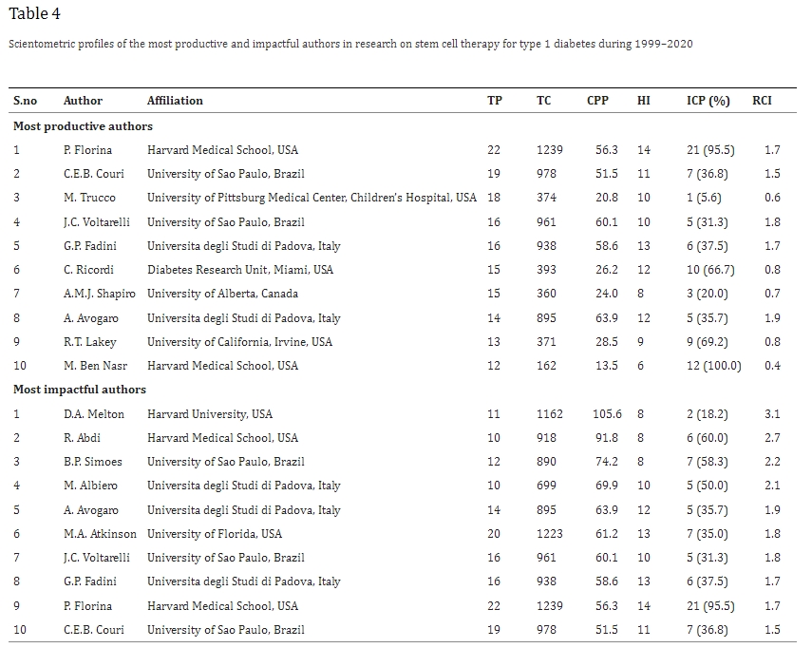Click the RCI column header
The height and width of the screenshot is (648, 812).
point(762,101)
